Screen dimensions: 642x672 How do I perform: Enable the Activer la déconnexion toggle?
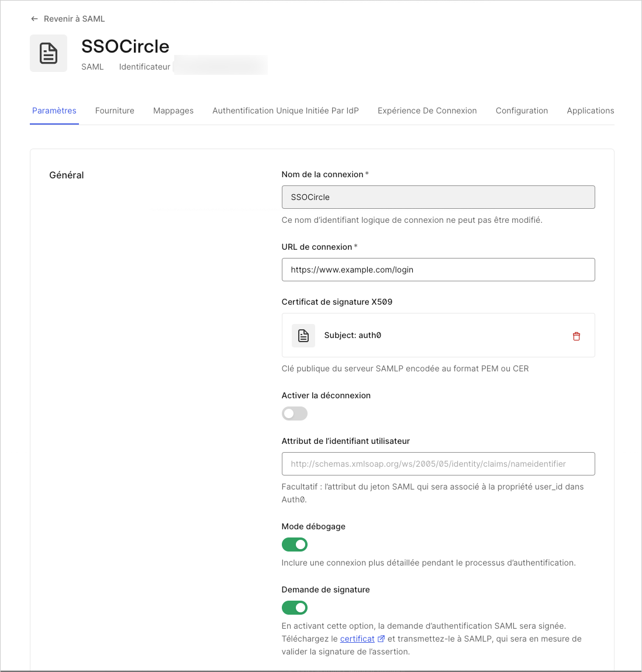[x=294, y=413]
